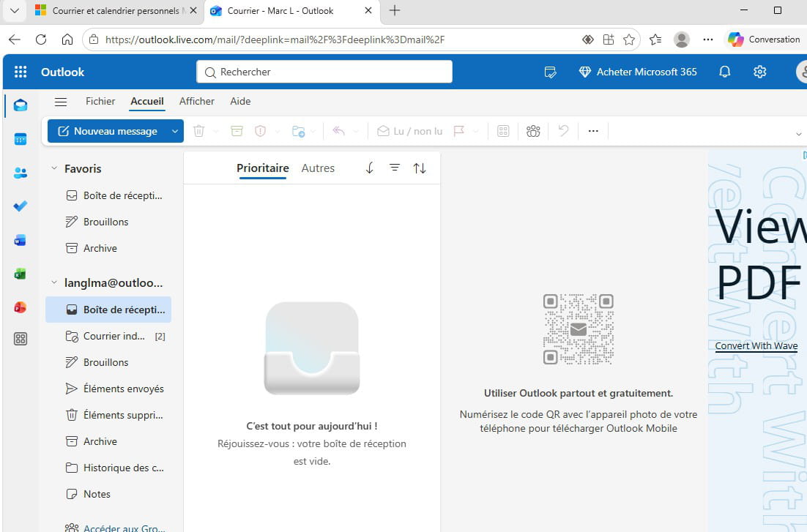Open the Éléments envoyés folder
Viewport: 807px width, 532px height.
click(x=108, y=389)
